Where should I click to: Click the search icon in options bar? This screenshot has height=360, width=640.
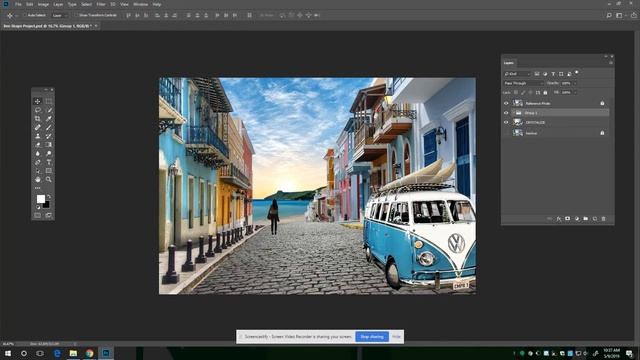(609, 16)
